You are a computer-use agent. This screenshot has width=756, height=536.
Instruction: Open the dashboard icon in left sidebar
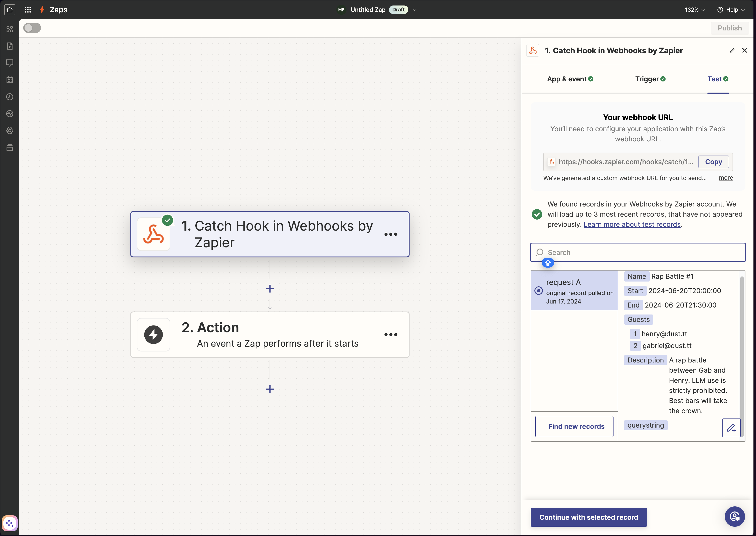[10, 29]
